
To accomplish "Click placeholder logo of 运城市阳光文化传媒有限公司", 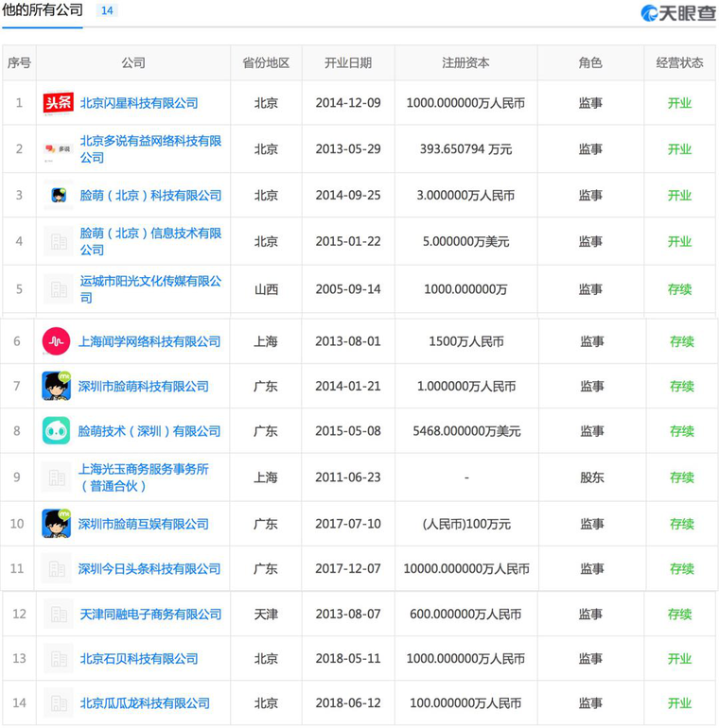I will point(59,289).
